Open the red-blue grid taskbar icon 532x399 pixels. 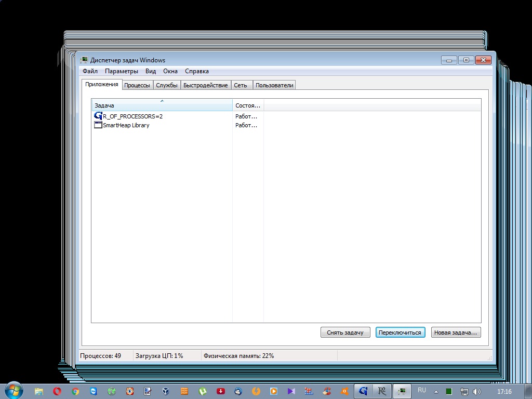309,391
